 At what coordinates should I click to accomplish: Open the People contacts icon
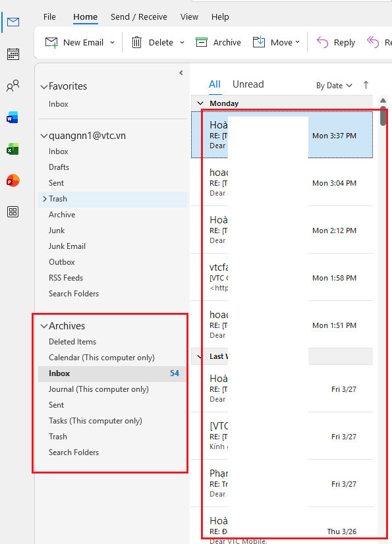[13, 86]
